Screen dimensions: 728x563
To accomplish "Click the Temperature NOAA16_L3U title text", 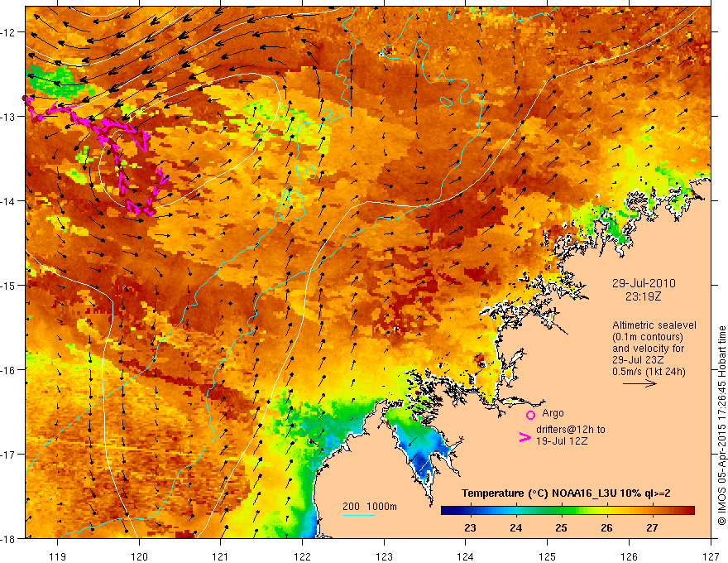I will pos(566,493).
